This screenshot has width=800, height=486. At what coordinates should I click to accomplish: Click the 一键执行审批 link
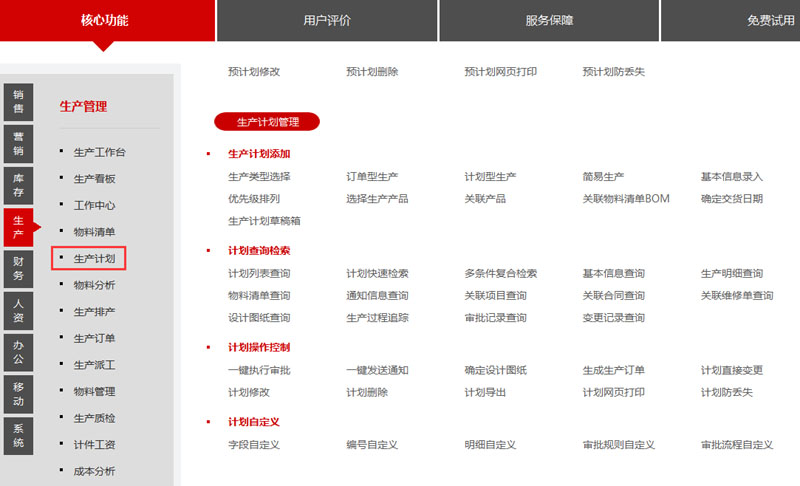259,370
